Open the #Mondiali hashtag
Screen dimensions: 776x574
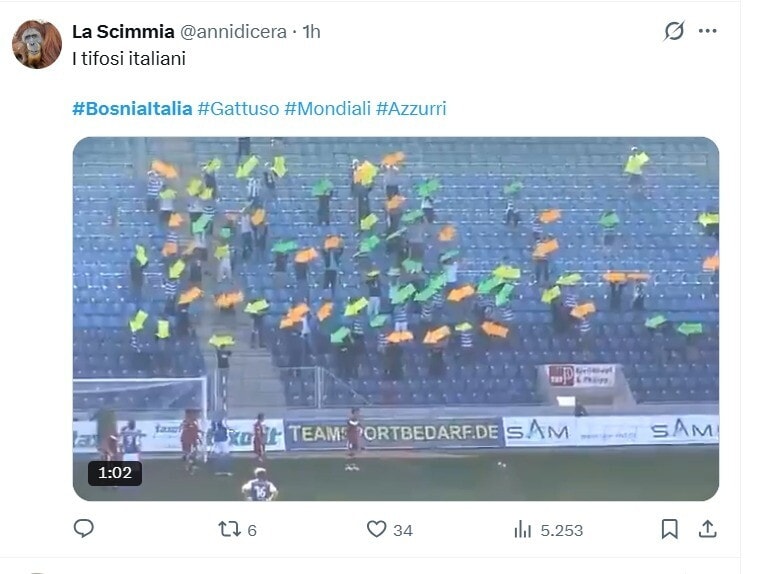tap(327, 108)
